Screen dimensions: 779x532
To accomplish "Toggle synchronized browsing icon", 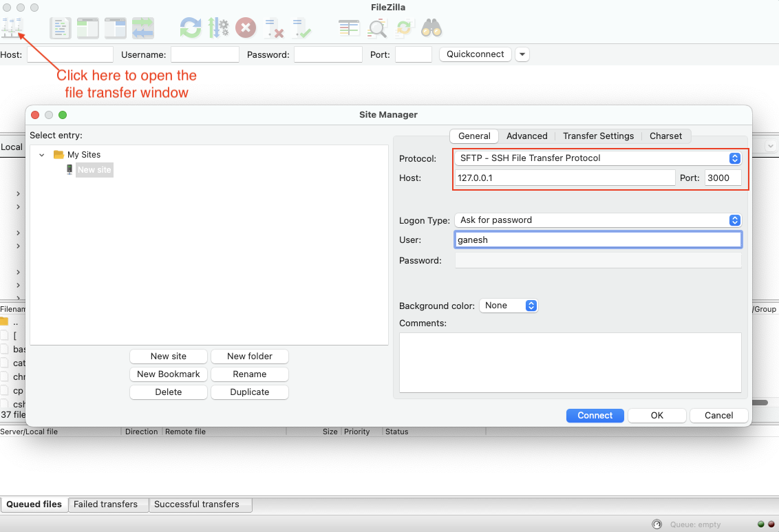I will tap(405, 28).
